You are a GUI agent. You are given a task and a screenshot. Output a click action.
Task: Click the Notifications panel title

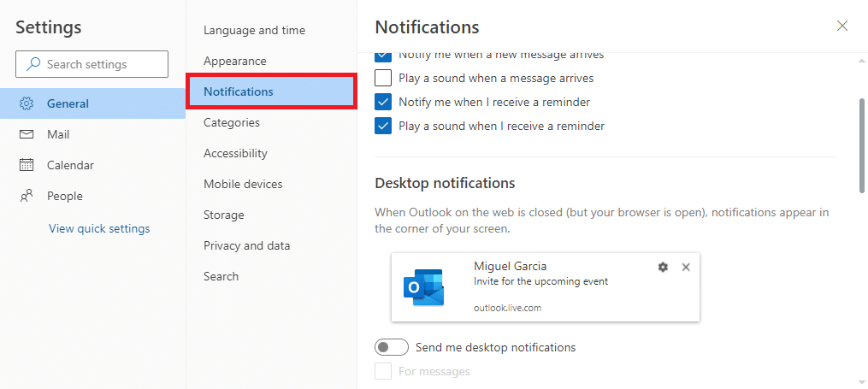tap(427, 27)
